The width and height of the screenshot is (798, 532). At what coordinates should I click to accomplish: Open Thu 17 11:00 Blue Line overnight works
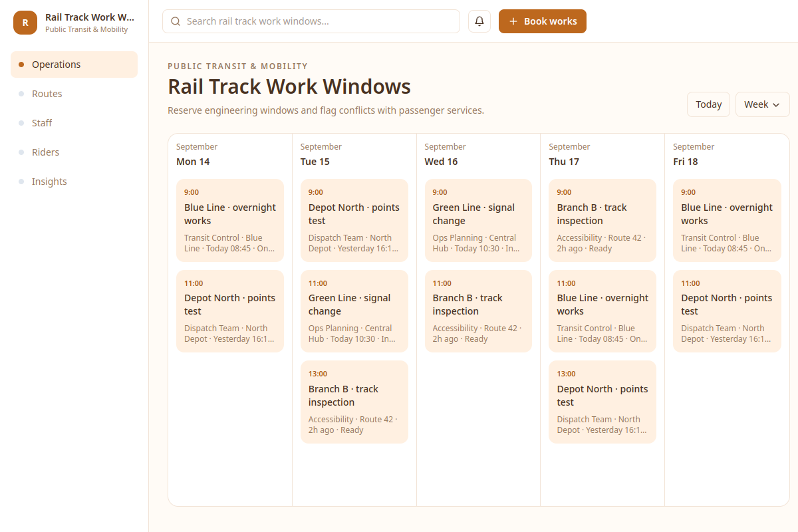point(602,311)
